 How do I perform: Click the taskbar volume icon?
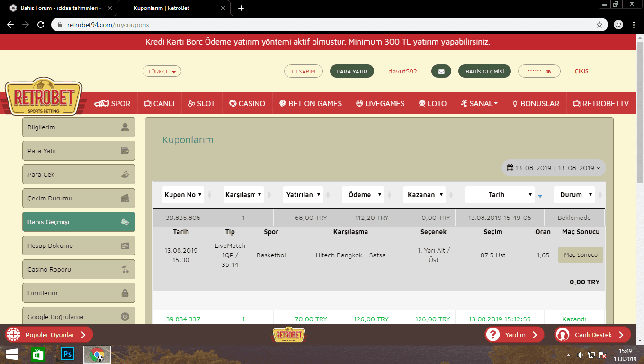click(x=580, y=355)
